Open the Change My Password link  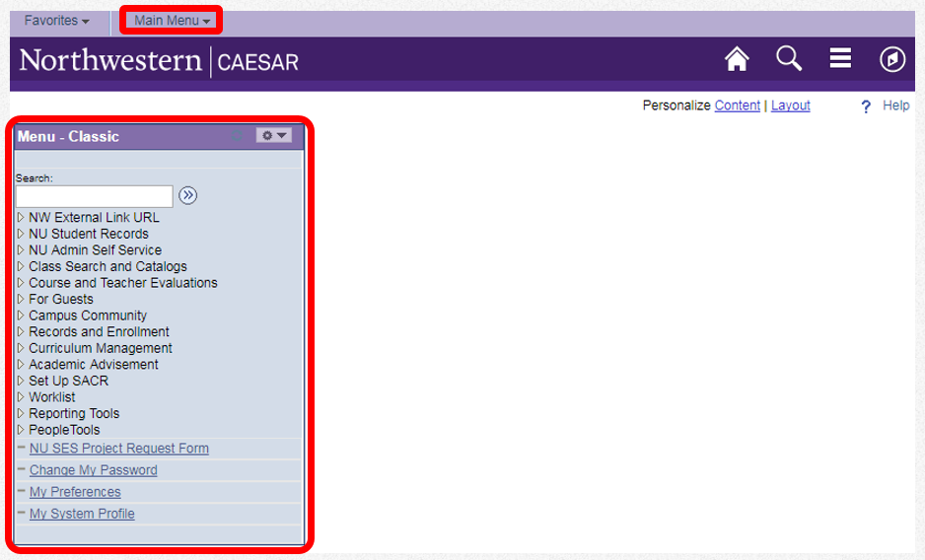94,470
